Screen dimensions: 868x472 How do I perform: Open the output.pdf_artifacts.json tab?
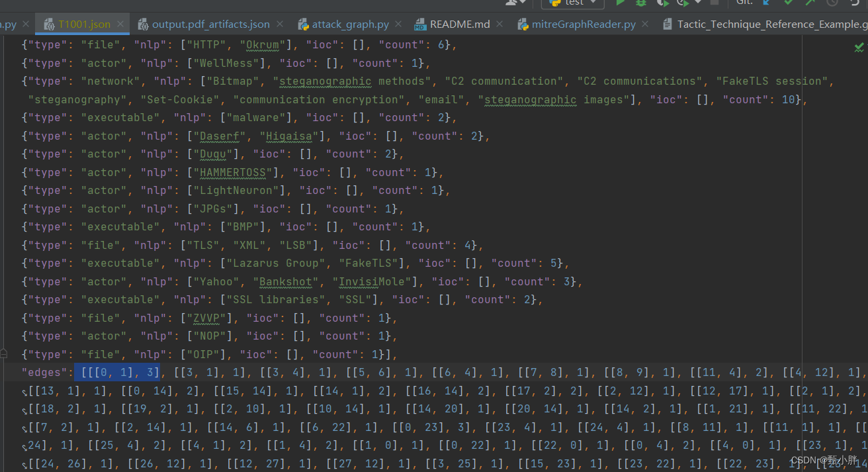pos(210,24)
